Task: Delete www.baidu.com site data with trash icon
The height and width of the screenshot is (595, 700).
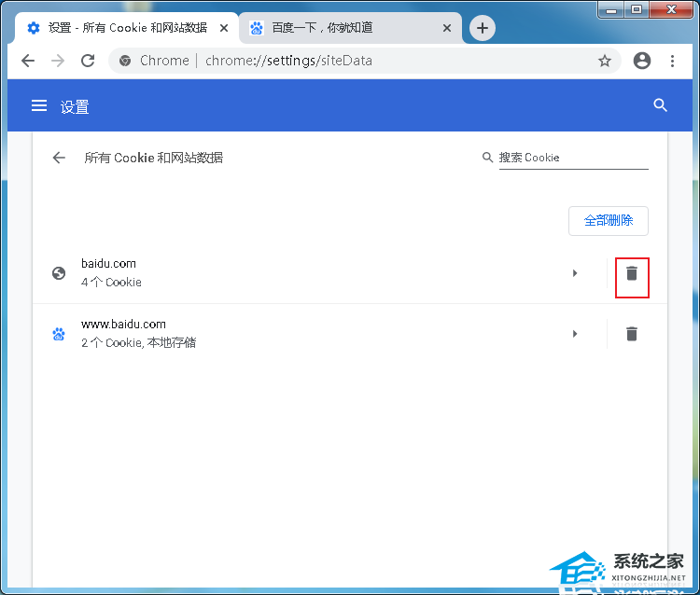Action: click(x=631, y=334)
